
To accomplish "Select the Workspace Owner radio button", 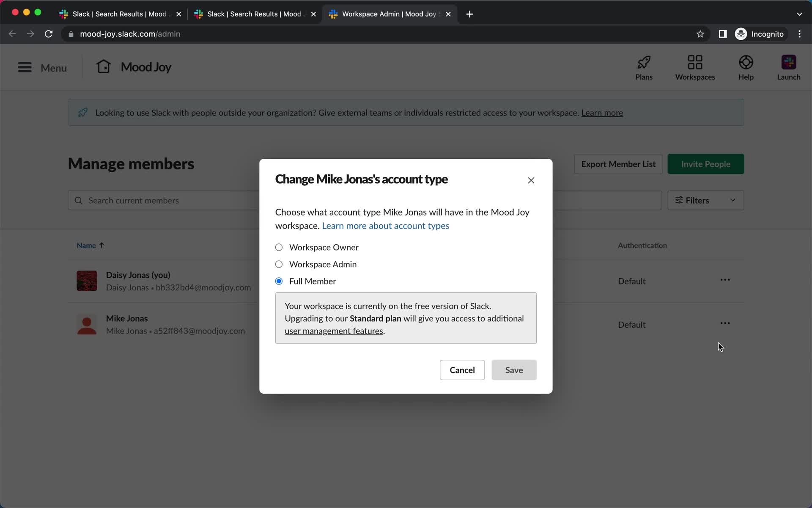I will point(279,247).
